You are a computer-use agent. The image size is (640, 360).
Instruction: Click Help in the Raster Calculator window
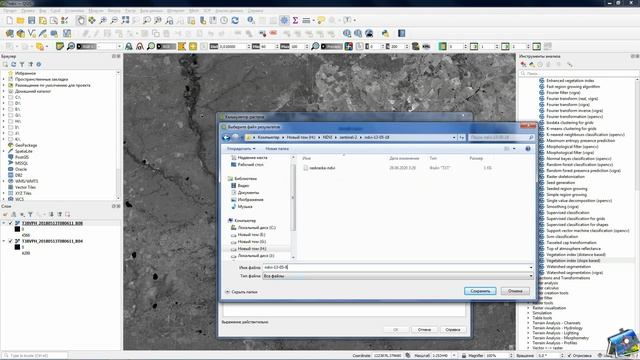click(453, 329)
